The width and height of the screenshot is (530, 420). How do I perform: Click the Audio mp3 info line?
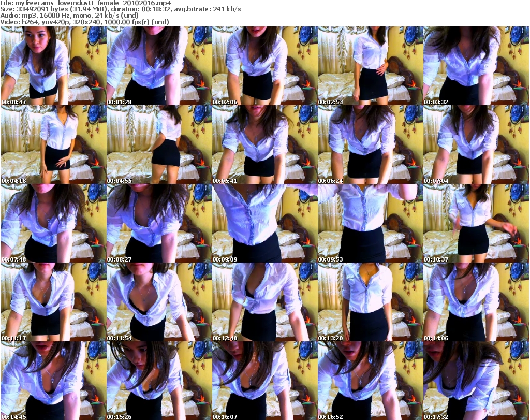tap(69, 16)
